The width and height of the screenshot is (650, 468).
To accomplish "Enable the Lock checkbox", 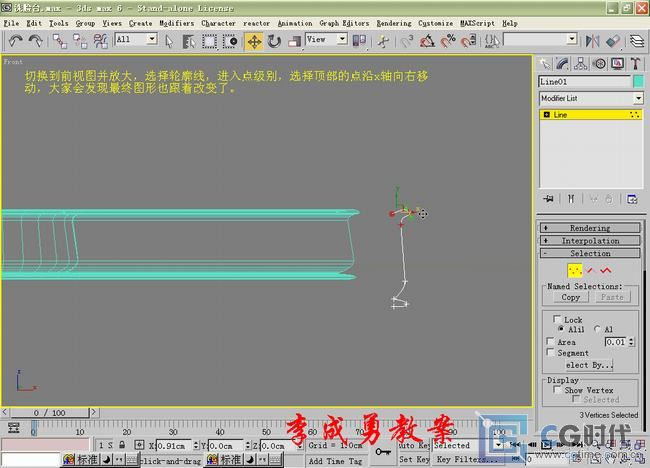I will 557,319.
